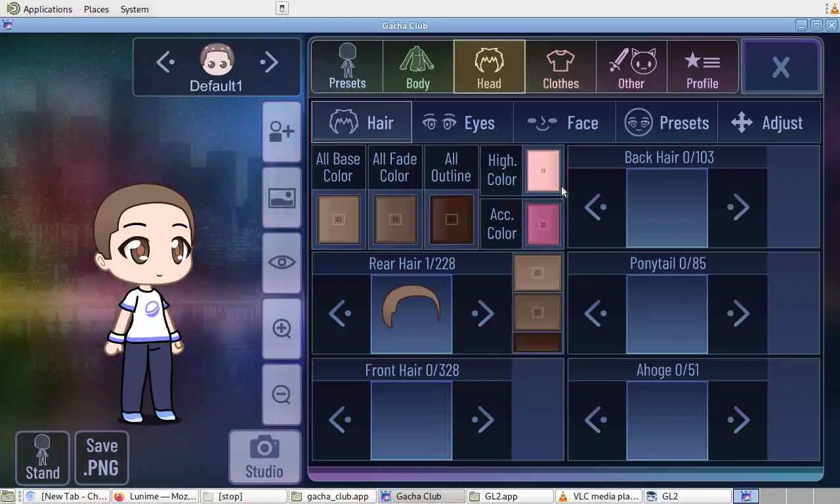
Task: Click the show desktop icon in taskbar
Action: coord(7,496)
